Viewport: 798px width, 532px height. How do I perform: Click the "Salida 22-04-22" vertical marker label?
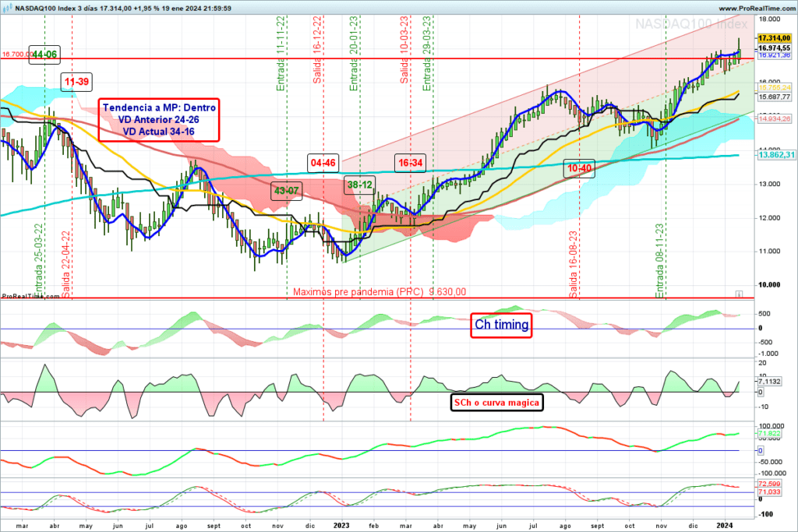click(66, 265)
